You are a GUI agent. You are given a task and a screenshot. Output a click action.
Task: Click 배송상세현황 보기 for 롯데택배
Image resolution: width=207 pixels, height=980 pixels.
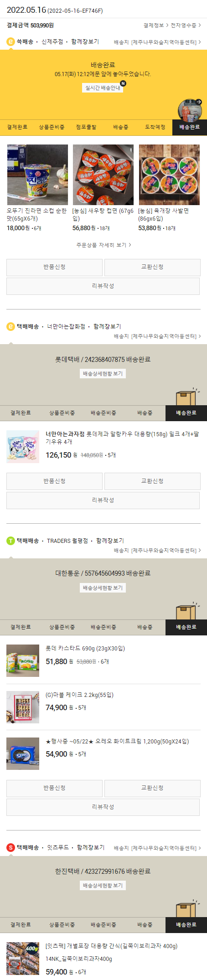[103, 374]
